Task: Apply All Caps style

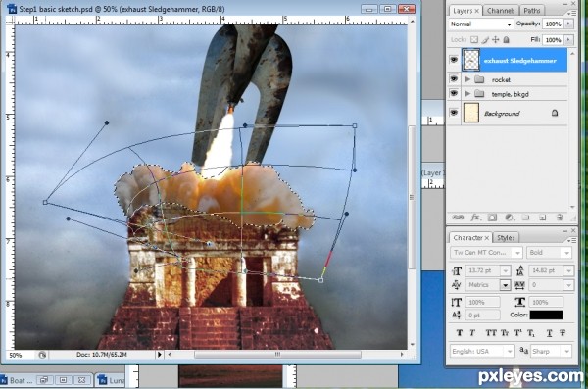Action: [x=491, y=333]
